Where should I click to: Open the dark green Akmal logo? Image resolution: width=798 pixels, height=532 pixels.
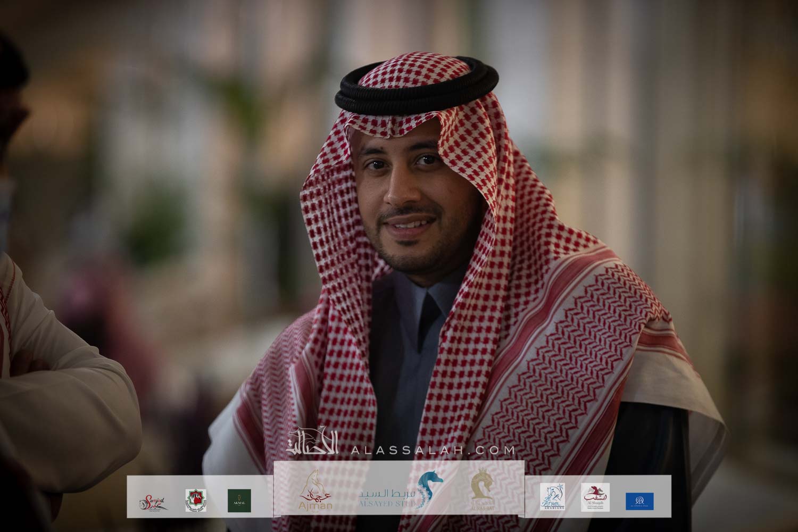click(239, 500)
